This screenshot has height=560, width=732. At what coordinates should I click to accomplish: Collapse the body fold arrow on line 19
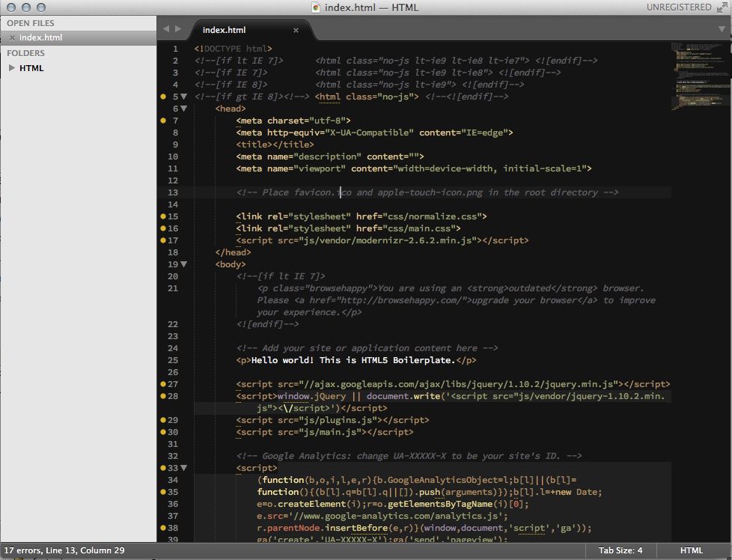pos(184,264)
